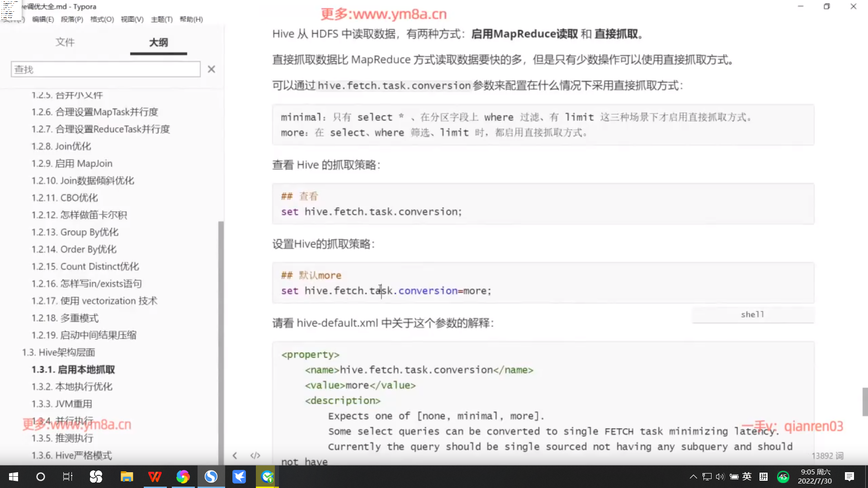Click the 查找 outline search field
The height and width of the screenshot is (488, 868).
[x=105, y=70]
